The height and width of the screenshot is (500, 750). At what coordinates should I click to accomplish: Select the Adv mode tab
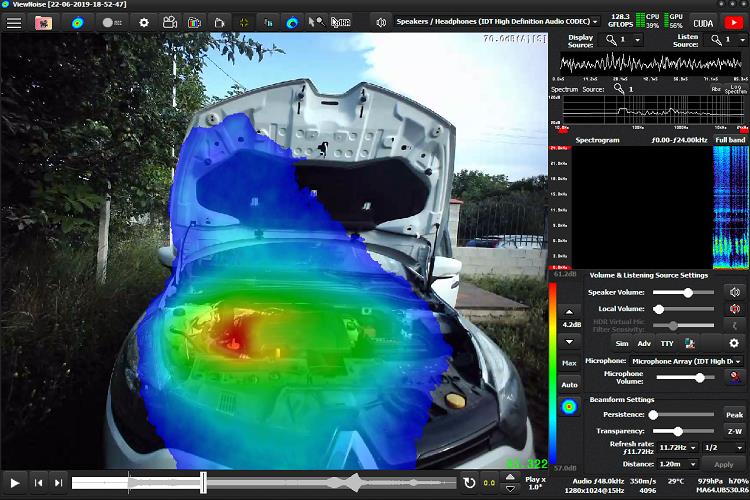coord(644,344)
